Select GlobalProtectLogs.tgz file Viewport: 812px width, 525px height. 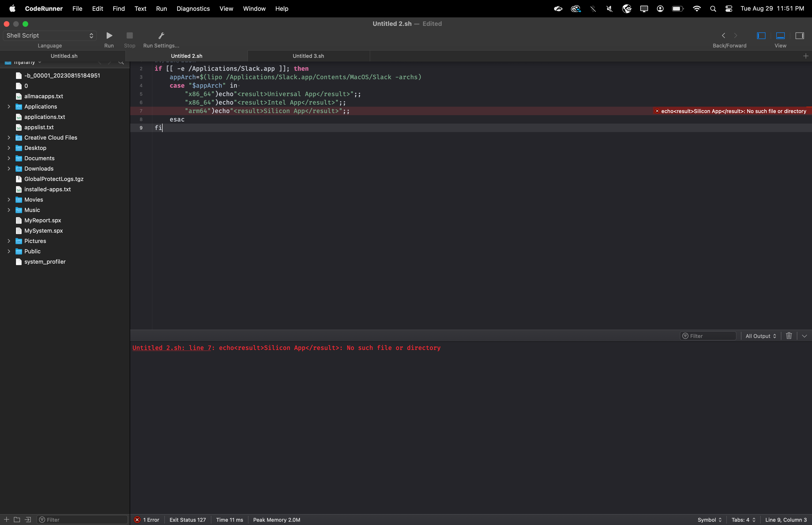tap(54, 179)
